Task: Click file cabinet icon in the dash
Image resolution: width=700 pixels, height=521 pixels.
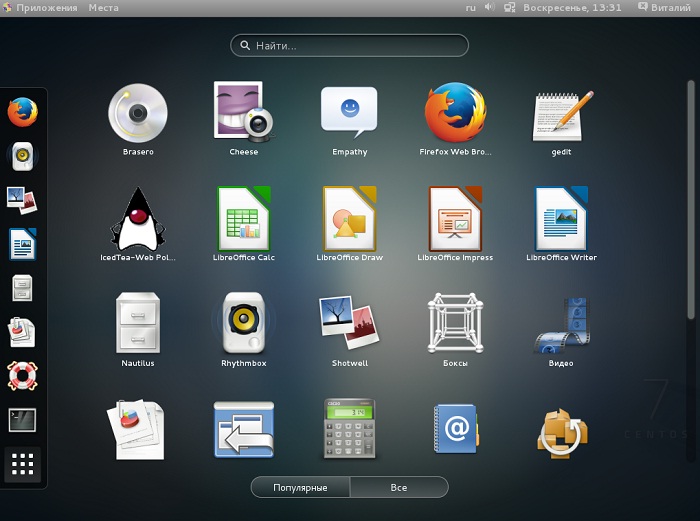Action: pyautogui.click(x=22, y=288)
